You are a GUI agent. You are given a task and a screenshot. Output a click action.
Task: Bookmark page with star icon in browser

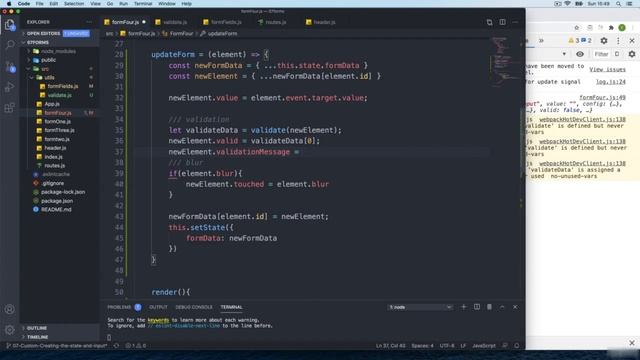point(577,28)
